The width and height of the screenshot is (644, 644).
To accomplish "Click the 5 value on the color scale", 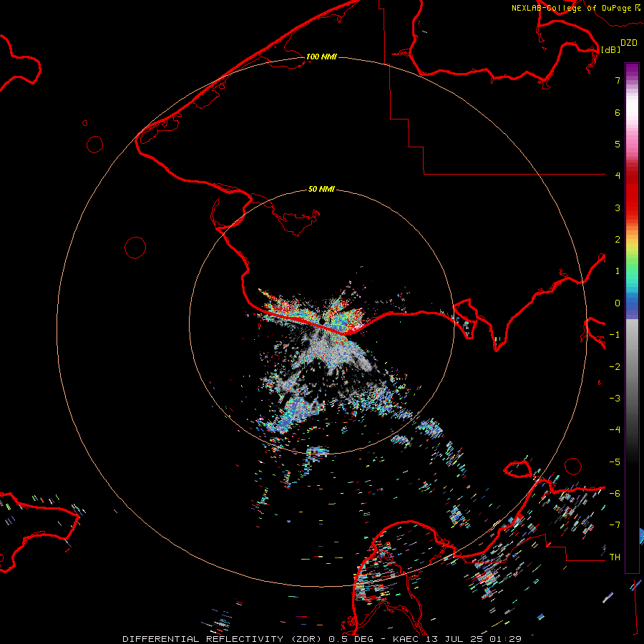I will point(618,144).
